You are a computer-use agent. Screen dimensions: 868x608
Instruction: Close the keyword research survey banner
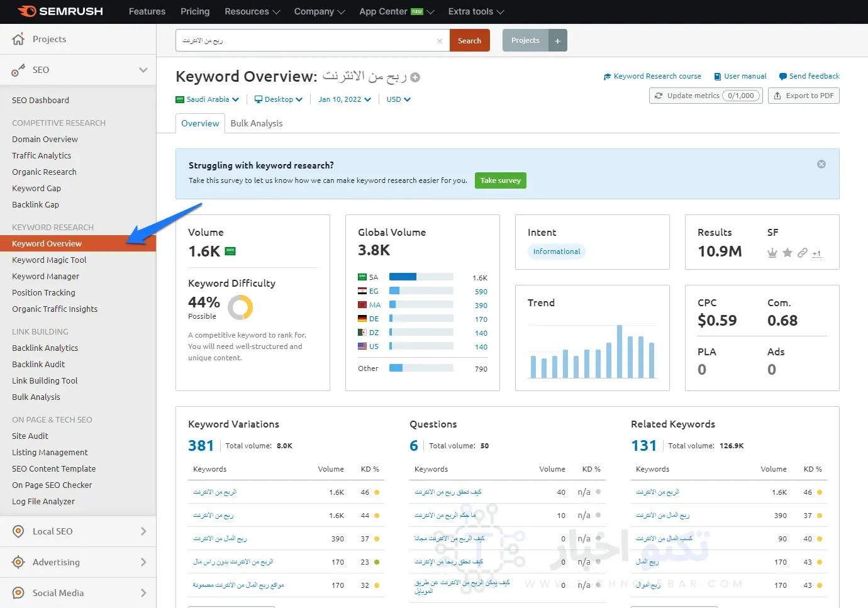point(821,164)
